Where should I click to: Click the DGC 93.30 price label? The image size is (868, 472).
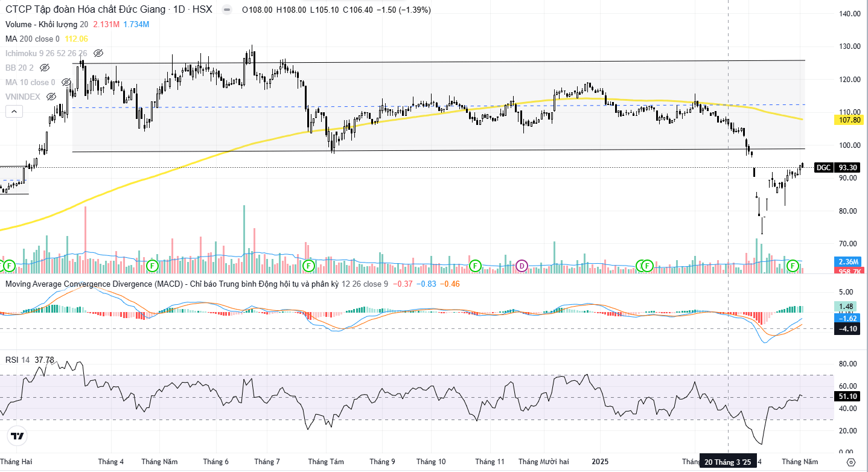tap(837, 168)
